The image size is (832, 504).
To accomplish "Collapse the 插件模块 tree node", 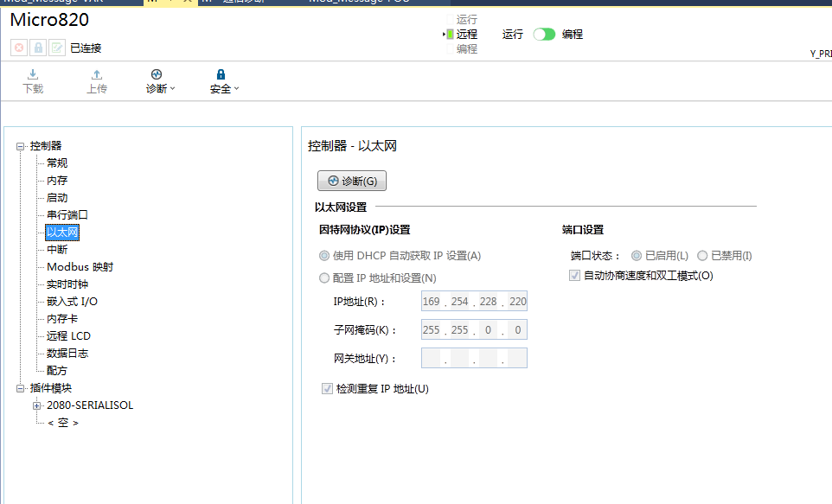I will click(20, 388).
